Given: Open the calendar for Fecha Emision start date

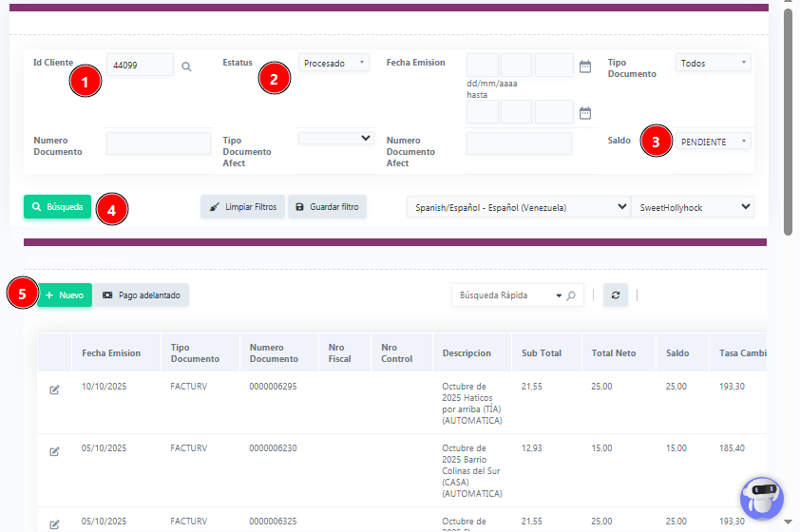Looking at the screenshot, I should pos(585,66).
